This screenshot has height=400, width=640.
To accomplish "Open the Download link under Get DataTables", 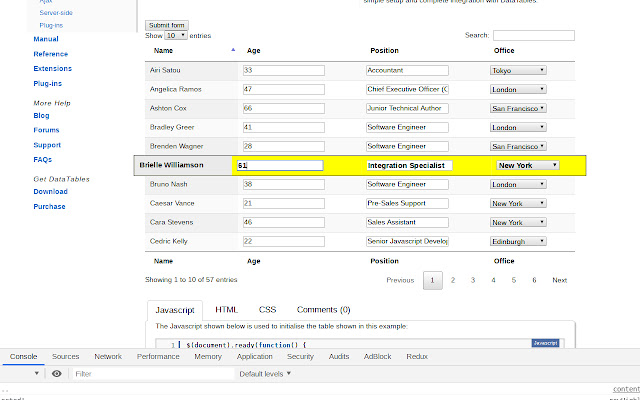I will tap(51, 191).
